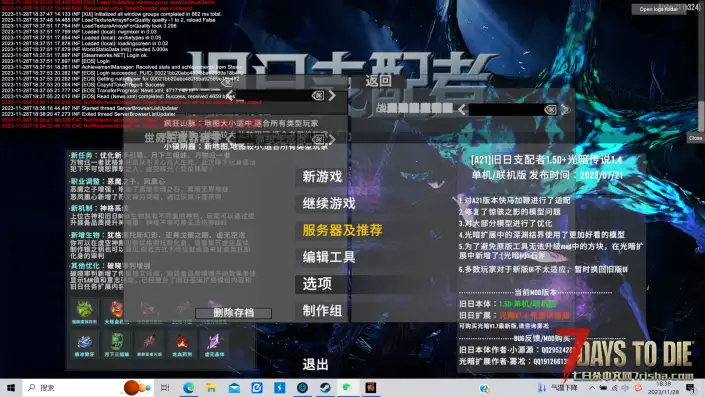Screen dimensions: 705x397
Task: Click left arrow of right panel selector
Action: tap(462, 109)
